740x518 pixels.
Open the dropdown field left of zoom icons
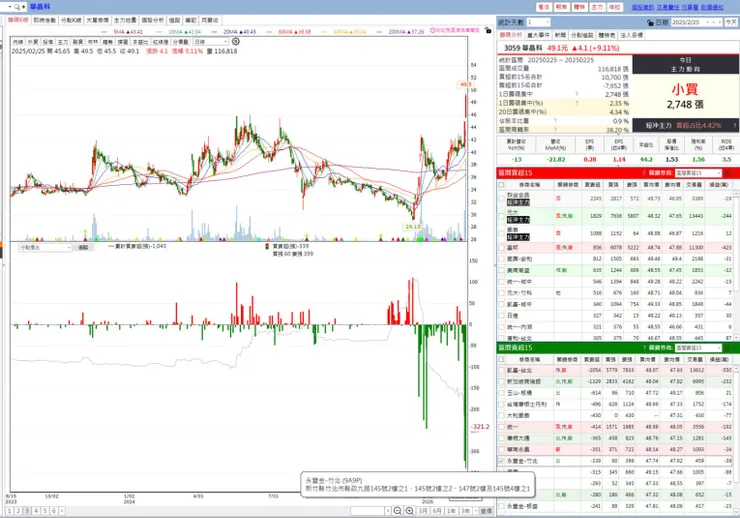click(371, 511)
